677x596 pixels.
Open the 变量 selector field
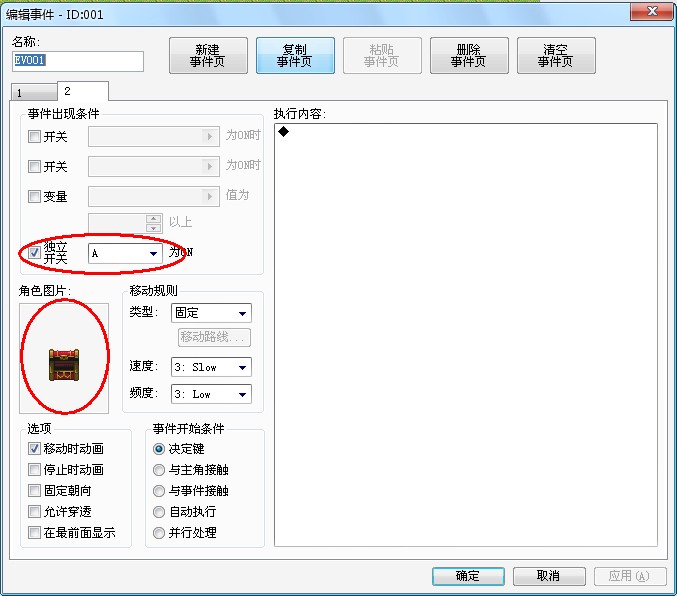154,196
